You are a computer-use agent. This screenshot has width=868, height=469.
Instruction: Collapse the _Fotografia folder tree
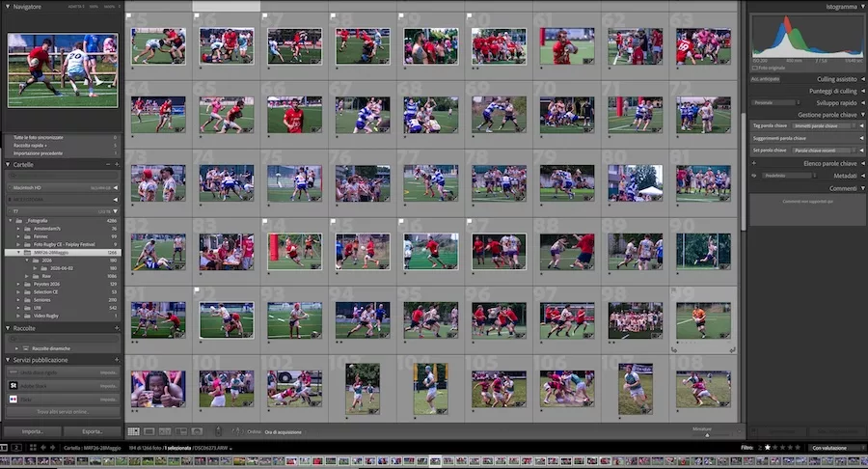point(11,220)
